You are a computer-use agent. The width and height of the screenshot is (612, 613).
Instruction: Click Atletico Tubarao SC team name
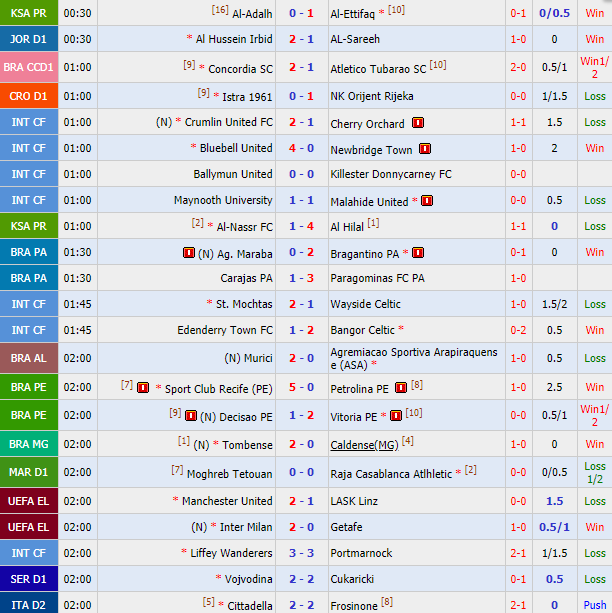(378, 69)
